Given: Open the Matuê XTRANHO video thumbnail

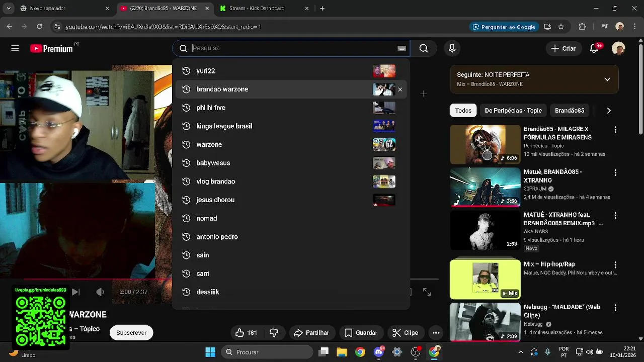Looking at the screenshot, I should tap(485, 187).
